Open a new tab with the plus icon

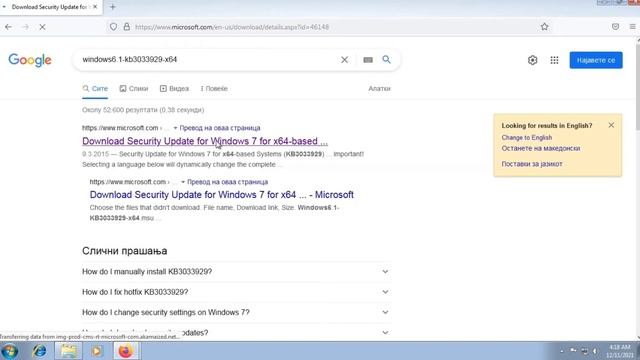pyautogui.click(x=113, y=7)
